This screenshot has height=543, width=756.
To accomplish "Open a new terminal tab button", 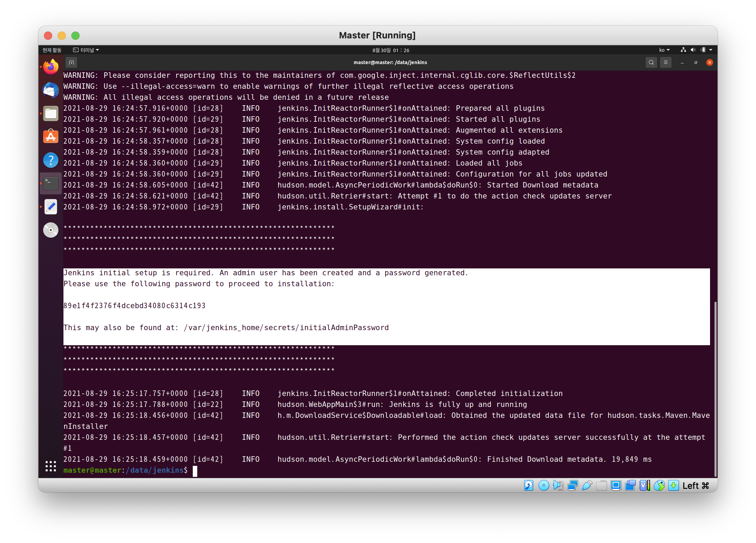I will 71,62.
